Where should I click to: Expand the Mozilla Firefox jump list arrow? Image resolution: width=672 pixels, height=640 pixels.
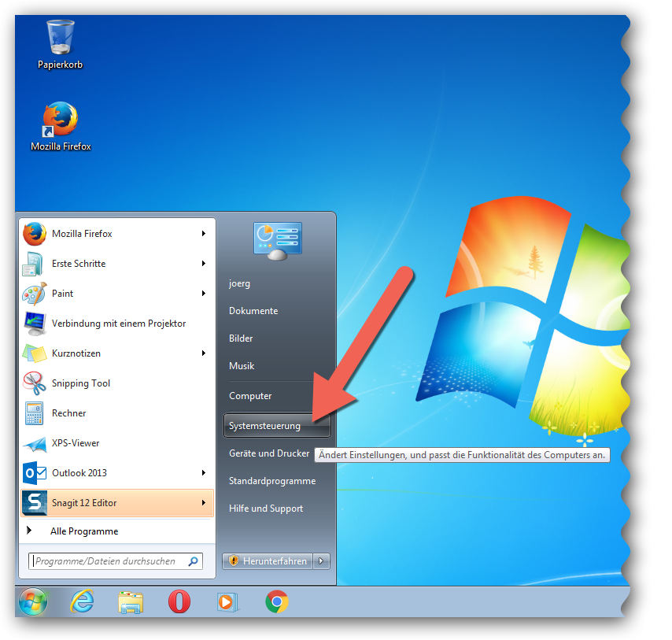point(203,234)
